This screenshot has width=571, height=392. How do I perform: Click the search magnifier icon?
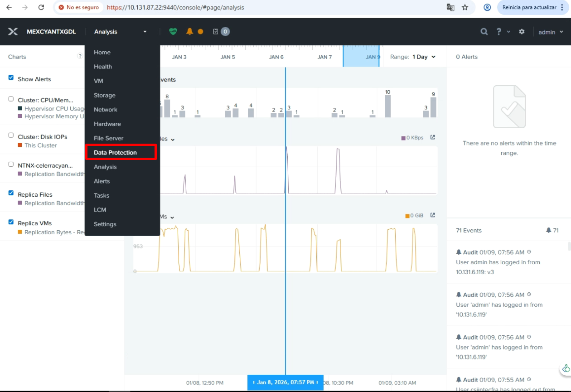pos(484,32)
